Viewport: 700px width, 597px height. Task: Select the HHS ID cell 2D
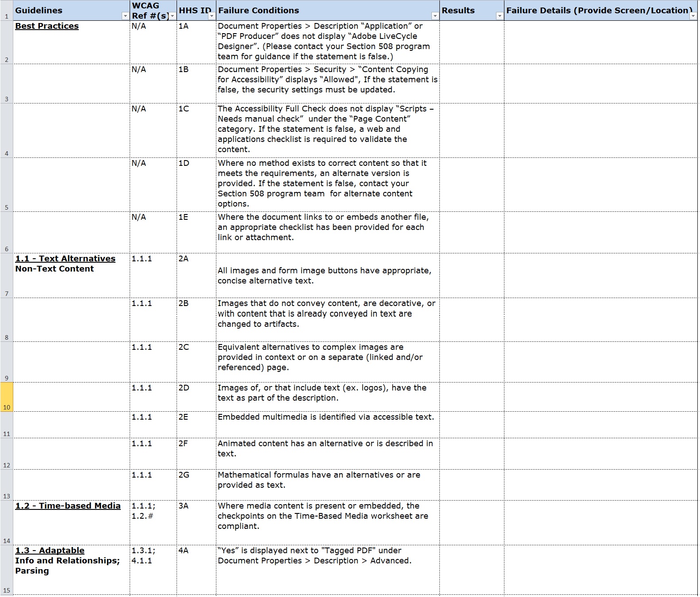[x=196, y=397]
